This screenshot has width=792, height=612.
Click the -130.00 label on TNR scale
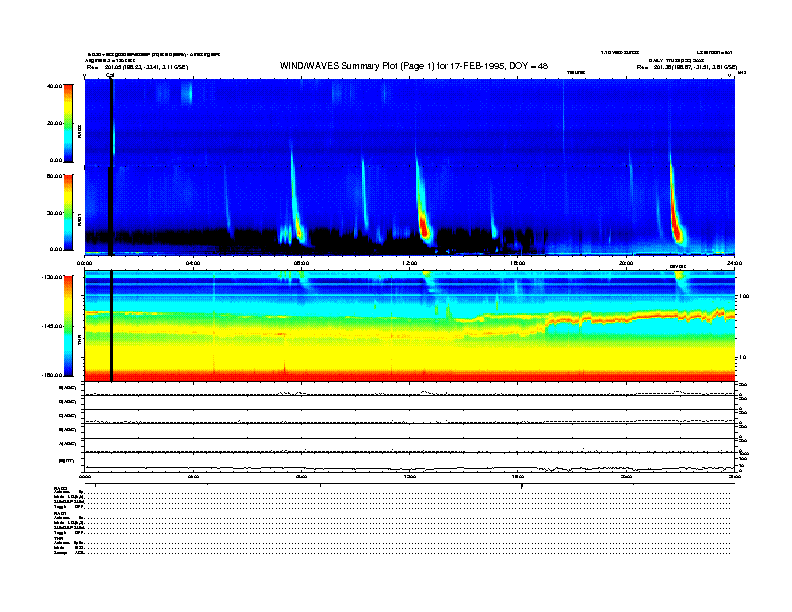[x=52, y=277]
